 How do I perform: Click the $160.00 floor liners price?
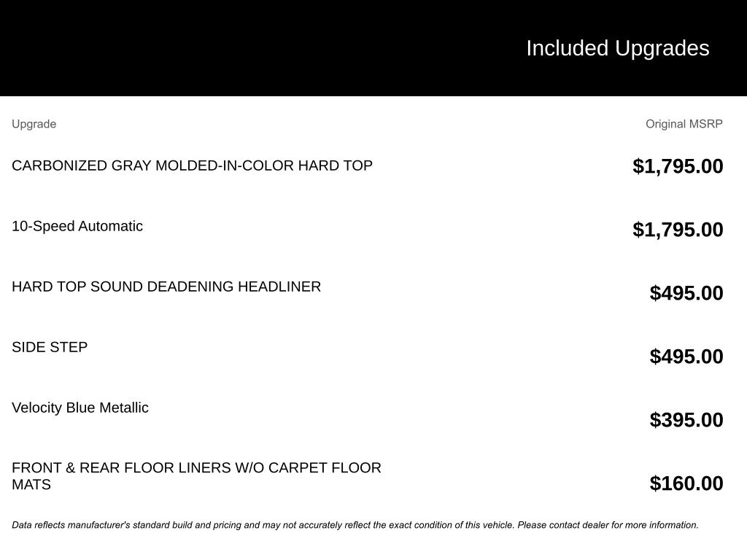pyautogui.click(x=686, y=483)
